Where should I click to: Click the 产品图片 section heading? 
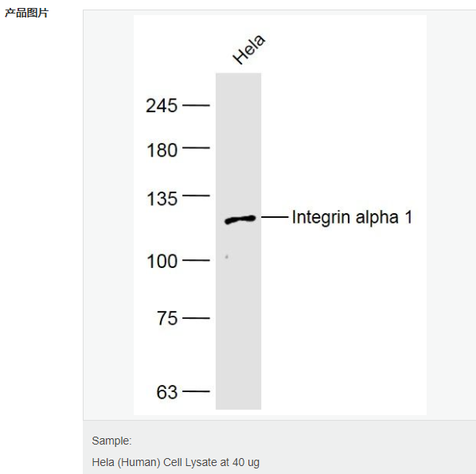[x=27, y=13]
